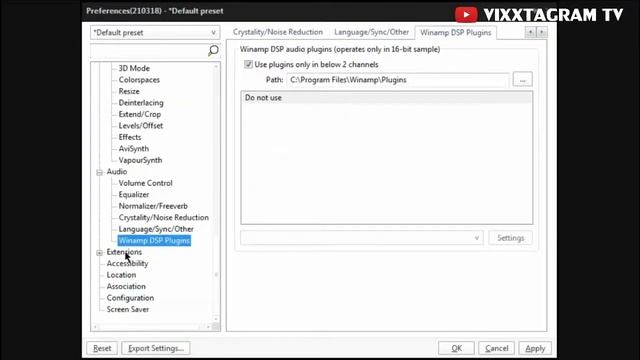640x360 pixels.
Task: Click the search magnifier icon
Action: click(x=213, y=51)
